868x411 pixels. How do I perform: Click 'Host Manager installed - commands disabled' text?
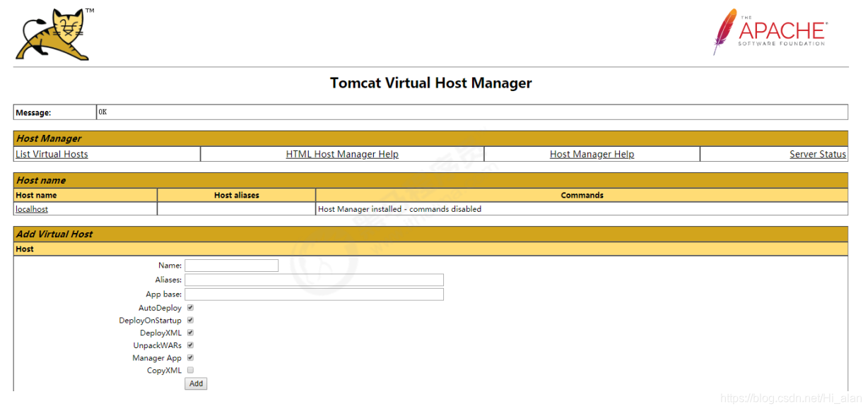tap(399, 209)
